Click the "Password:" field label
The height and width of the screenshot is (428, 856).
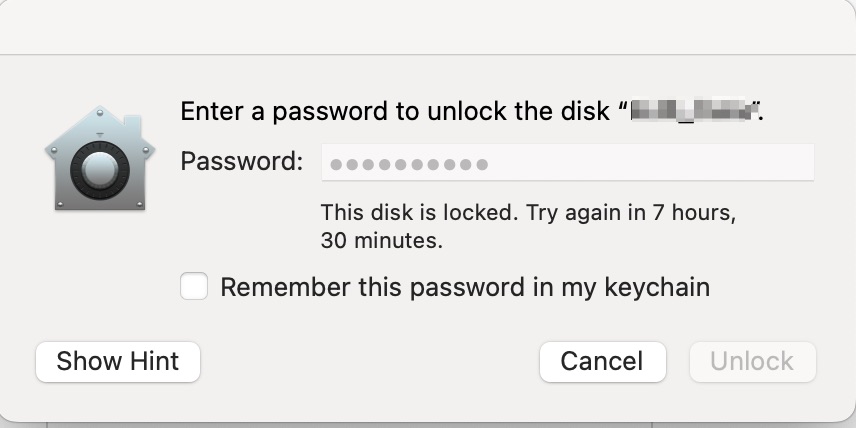[x=241, y=162]
